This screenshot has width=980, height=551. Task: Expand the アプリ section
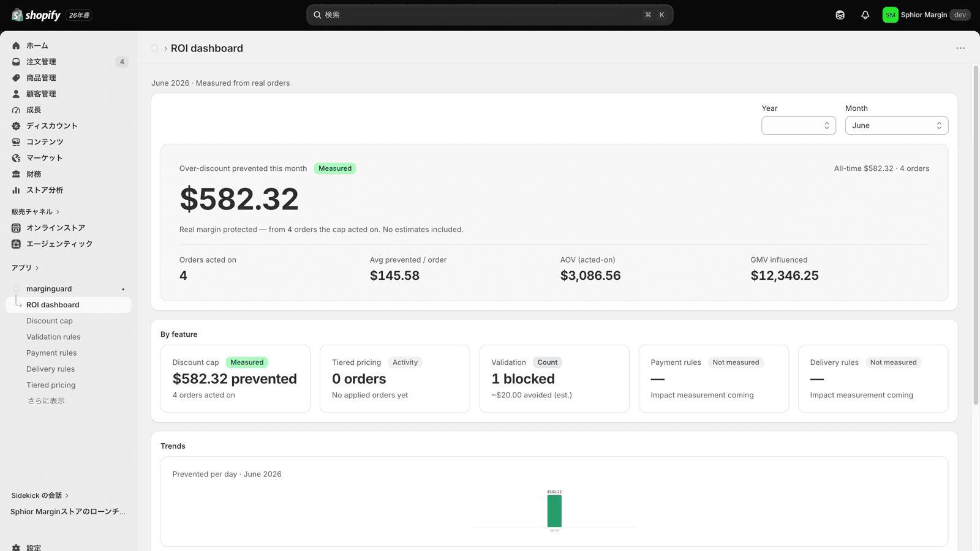[25, 268]
